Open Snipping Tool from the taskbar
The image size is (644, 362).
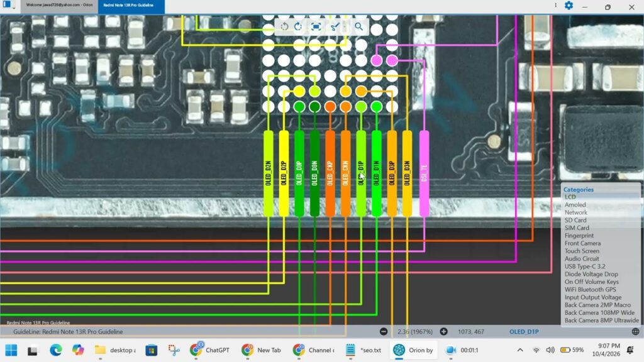tap(174, 350)
